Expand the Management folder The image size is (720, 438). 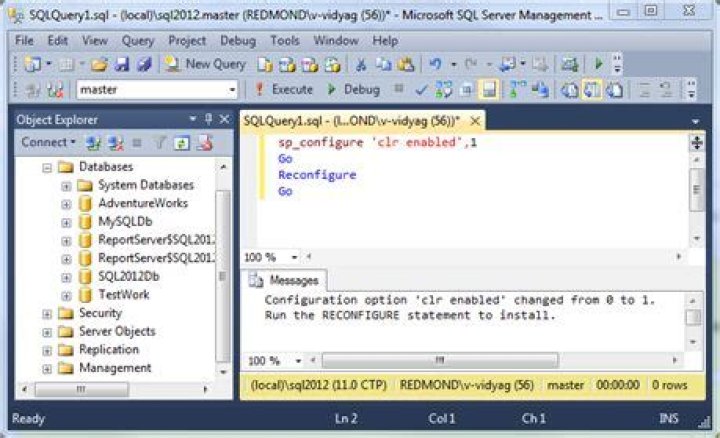[x=47, y=368]
